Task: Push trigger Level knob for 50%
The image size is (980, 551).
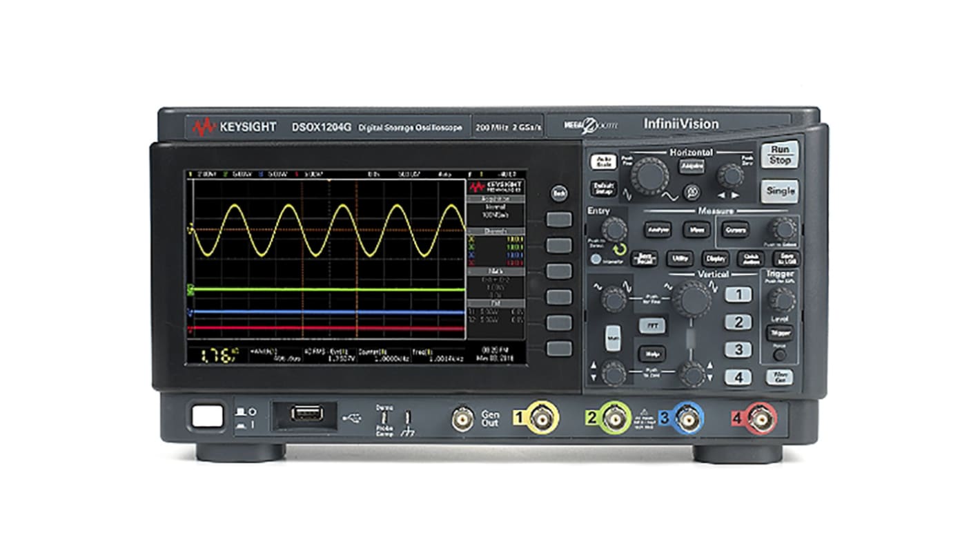Action: (x=782, y=298)
